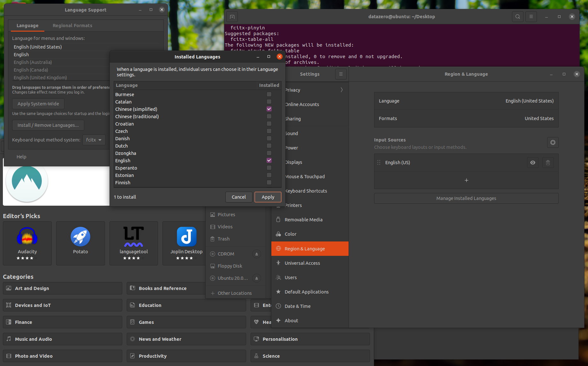This screenshot has width=588, height=366.
Task: Check the Burmese language checkbox
Action: coord(269,94)
